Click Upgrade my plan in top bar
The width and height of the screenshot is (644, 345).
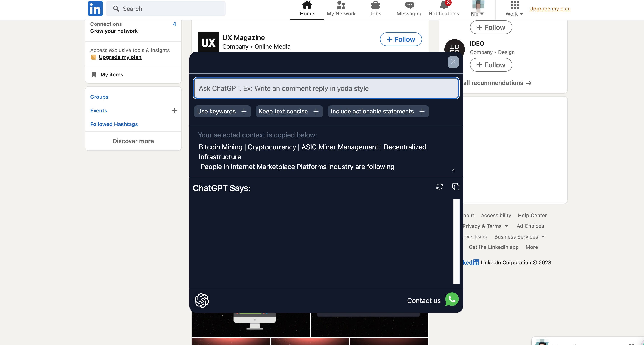550,9
